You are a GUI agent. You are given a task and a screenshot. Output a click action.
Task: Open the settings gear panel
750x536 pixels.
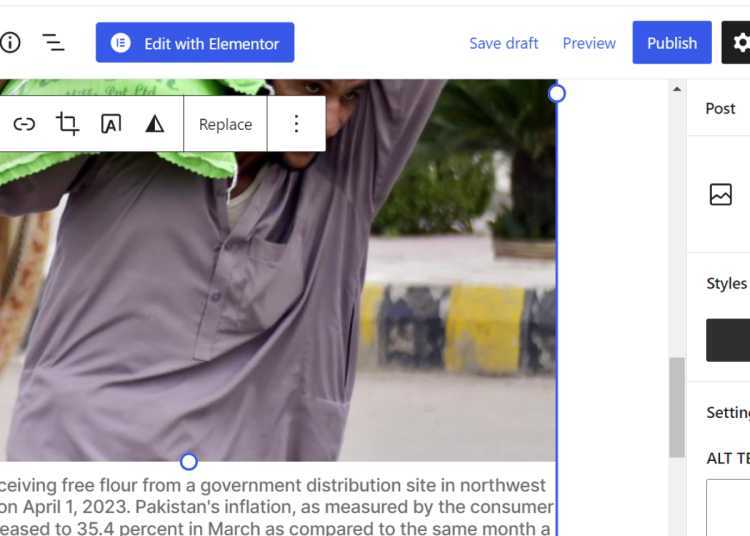[x=739, y=43]
